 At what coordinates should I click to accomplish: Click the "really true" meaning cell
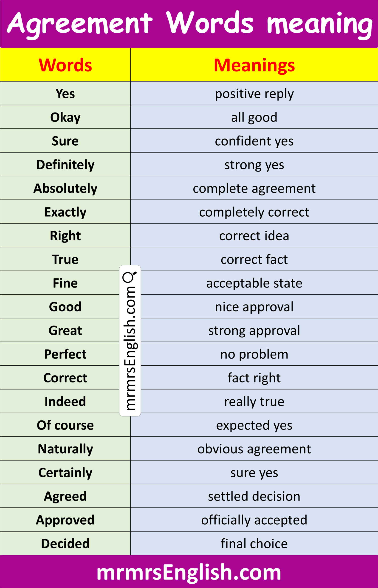[x=254, y=401]
